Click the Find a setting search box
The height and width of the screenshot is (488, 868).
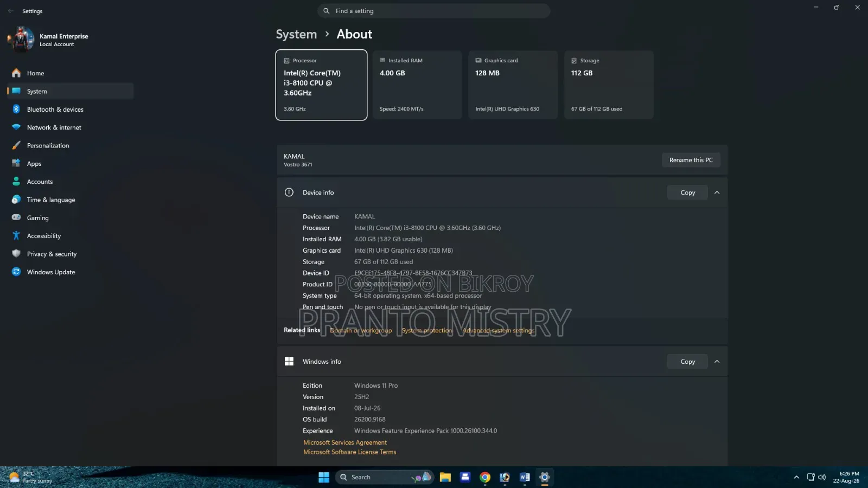pos(434,11)
